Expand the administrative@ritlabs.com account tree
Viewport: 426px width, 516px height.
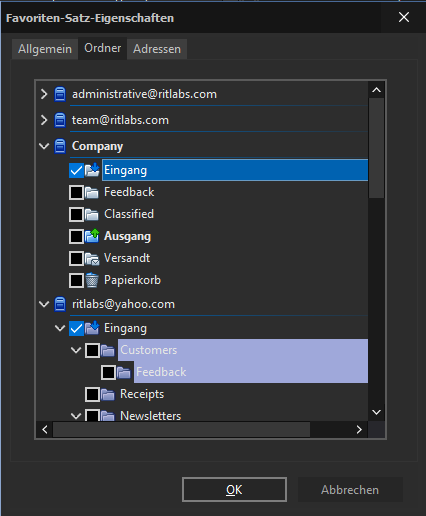tap(44, 94)
